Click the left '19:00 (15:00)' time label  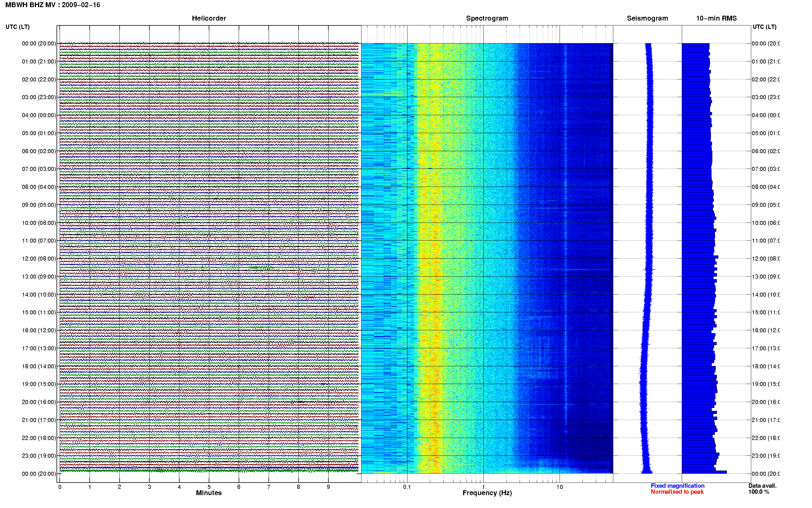(39, 384)
